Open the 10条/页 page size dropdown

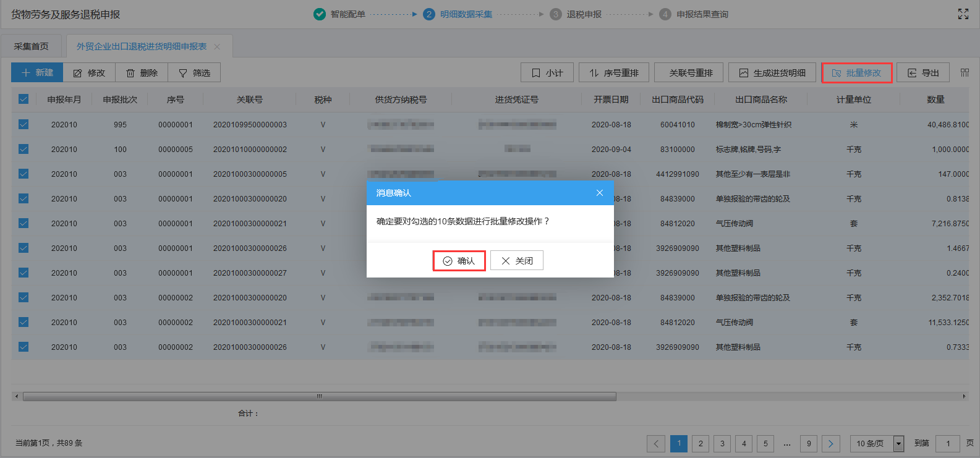(877, 443)
